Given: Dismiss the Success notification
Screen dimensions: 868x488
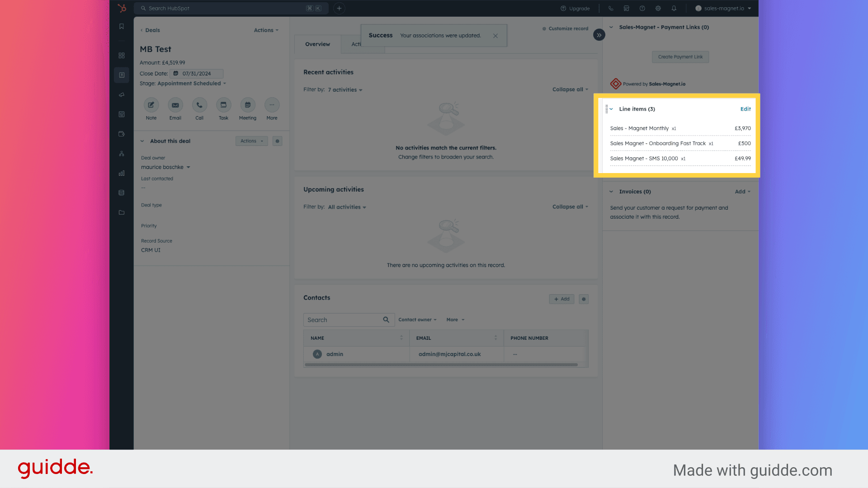Looking at the screenshot, I should click(x=495, y=36).
